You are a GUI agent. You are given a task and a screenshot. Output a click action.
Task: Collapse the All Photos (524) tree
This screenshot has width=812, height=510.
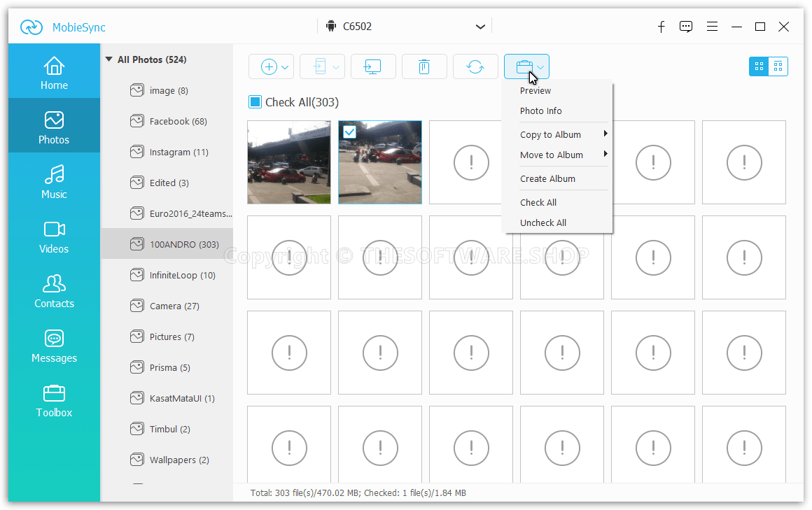(x=108, y=59)
